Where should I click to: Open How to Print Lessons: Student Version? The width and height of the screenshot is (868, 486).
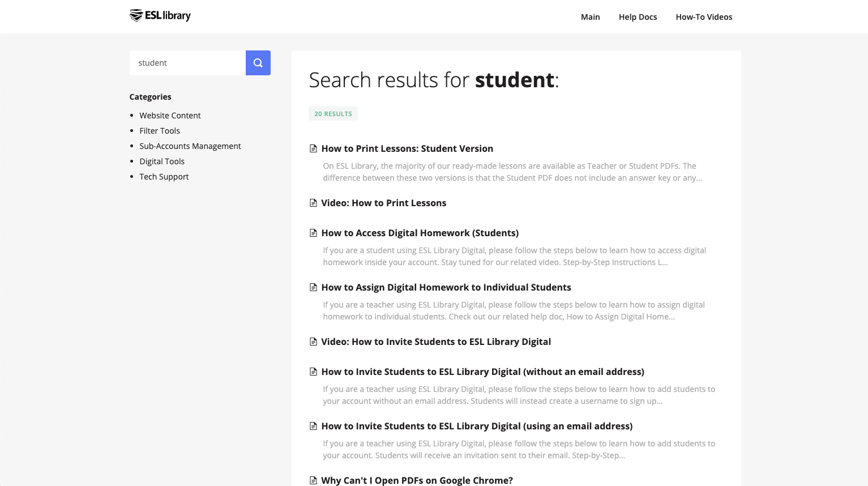(407, 148)
